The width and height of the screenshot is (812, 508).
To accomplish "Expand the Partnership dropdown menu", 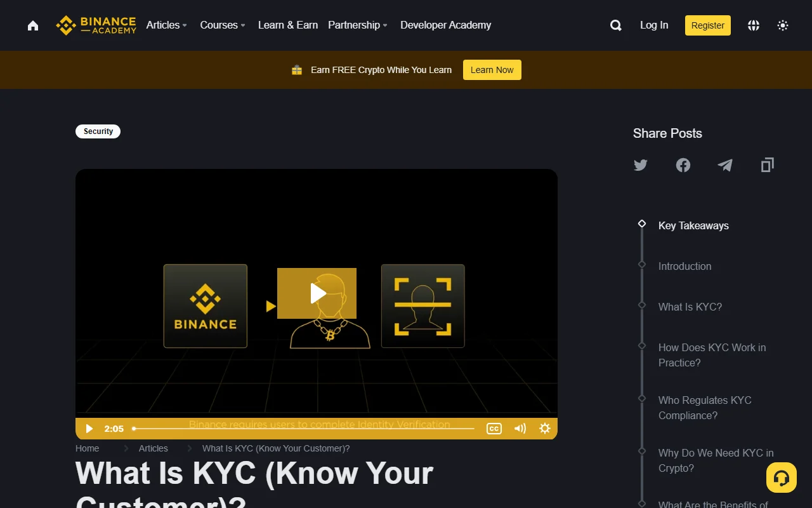I will [358, 25].
